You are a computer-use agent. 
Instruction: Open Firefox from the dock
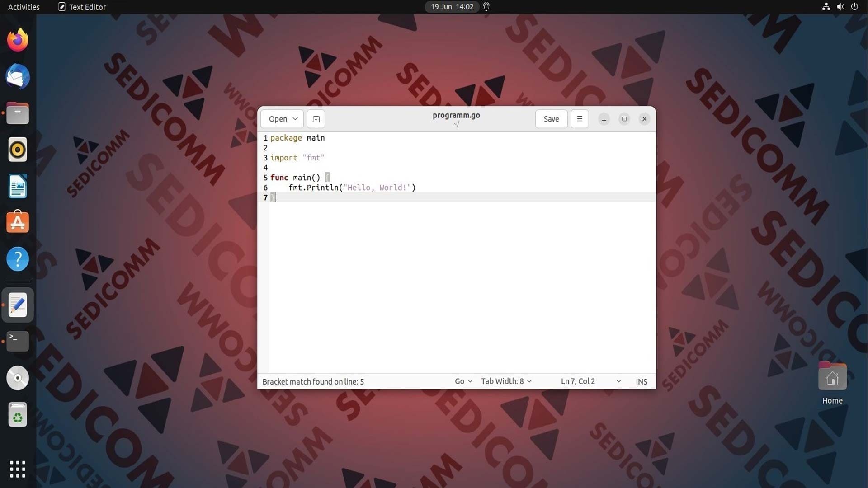(18, 40)
